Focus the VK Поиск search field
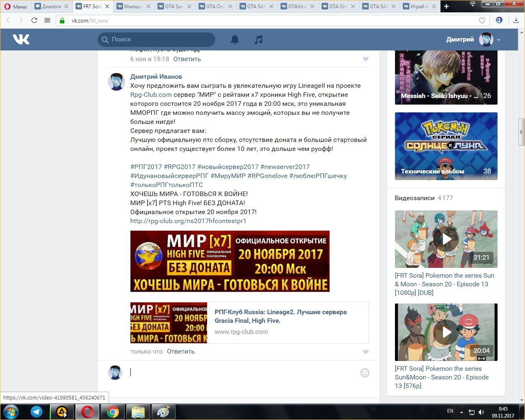This screenshot has width=525, height=420. [156, 39]
